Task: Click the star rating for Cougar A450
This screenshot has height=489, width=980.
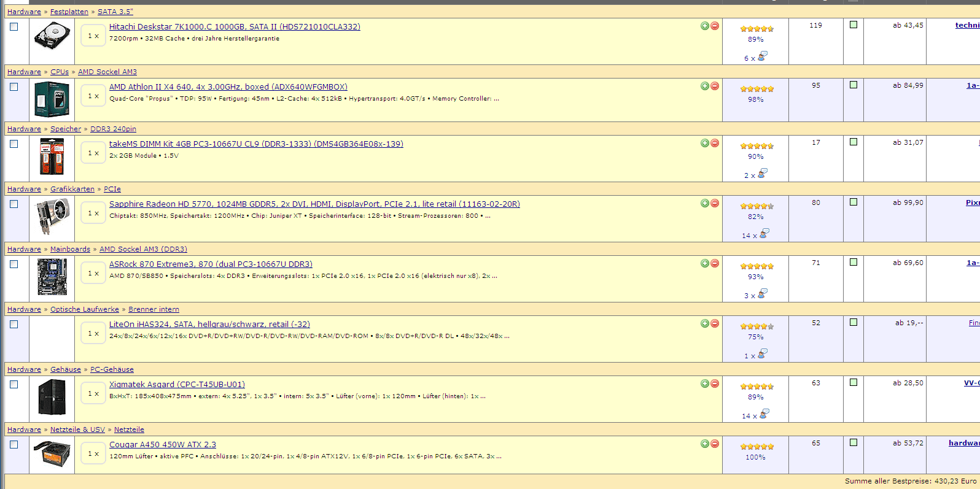Action: click(x=756, y=447)
